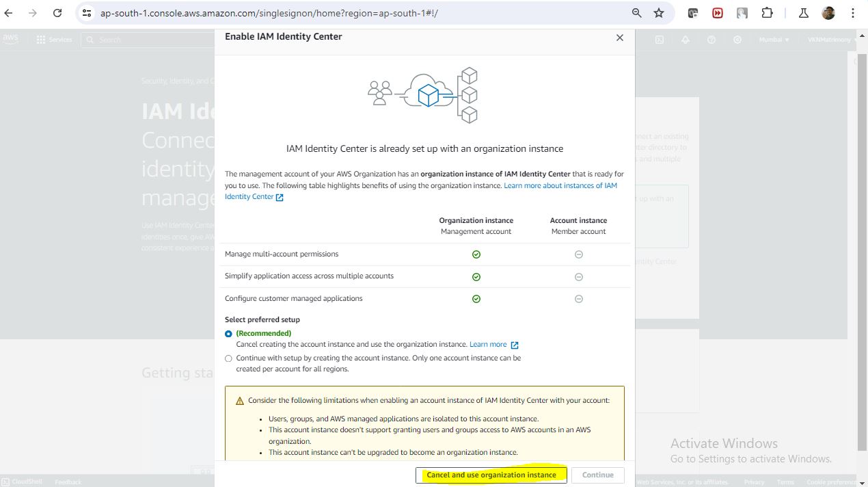Expand the Mumbai region dropdown
The image size is (868, 487).
coord(774,40)
